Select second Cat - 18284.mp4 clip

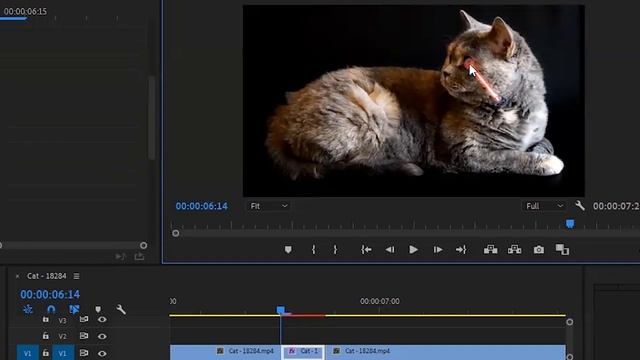[x=445, y=352]
